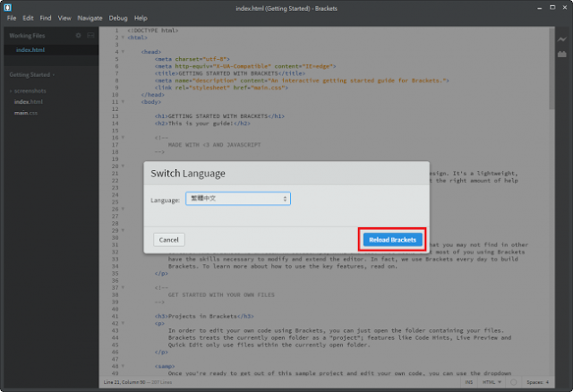Viewport: 573px width, 392px height.
Task: Click the Live Preview lightning icon
Action: [x=562, y=39]
